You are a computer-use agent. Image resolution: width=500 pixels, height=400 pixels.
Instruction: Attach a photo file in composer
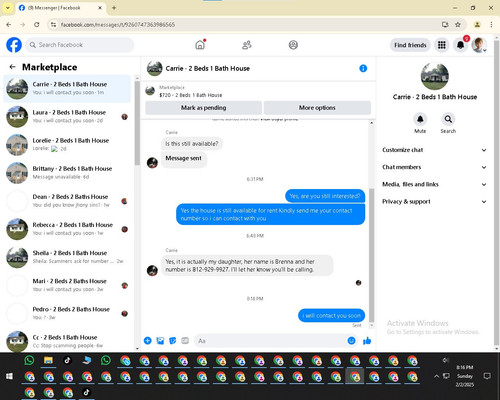(x=160, y=341)
